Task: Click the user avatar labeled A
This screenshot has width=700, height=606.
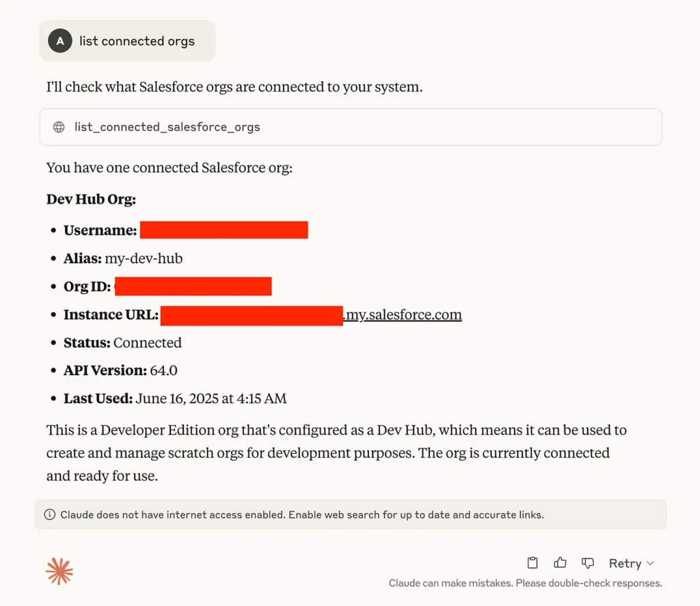Action: point(60,40)
